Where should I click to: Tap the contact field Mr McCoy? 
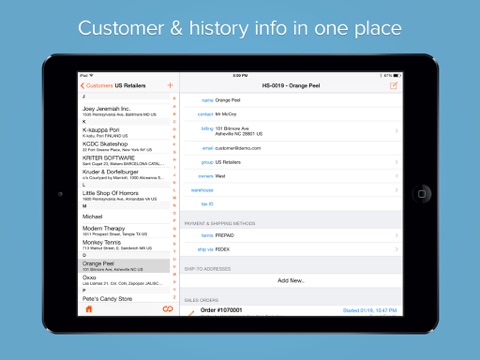[x=292, y=114]
